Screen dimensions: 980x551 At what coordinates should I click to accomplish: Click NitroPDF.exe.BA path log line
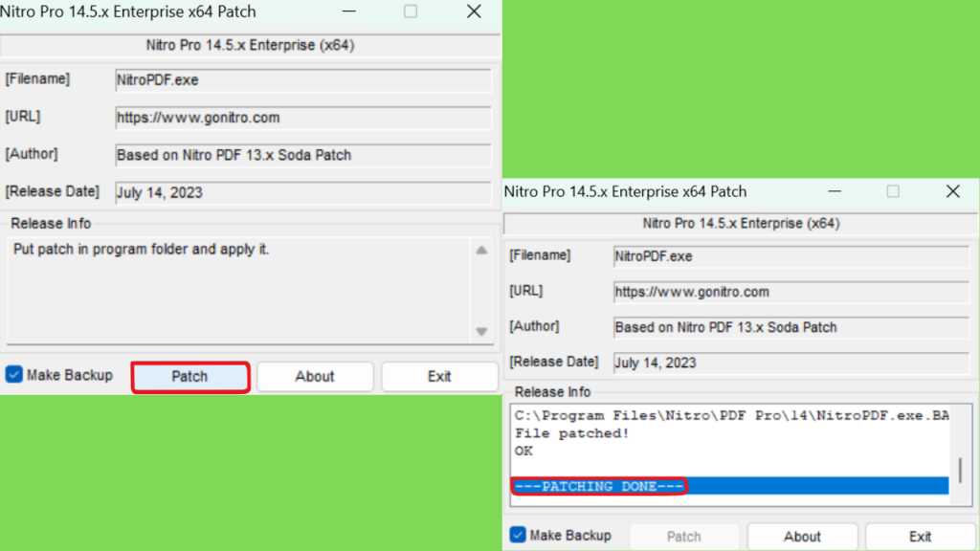(731, 415)
